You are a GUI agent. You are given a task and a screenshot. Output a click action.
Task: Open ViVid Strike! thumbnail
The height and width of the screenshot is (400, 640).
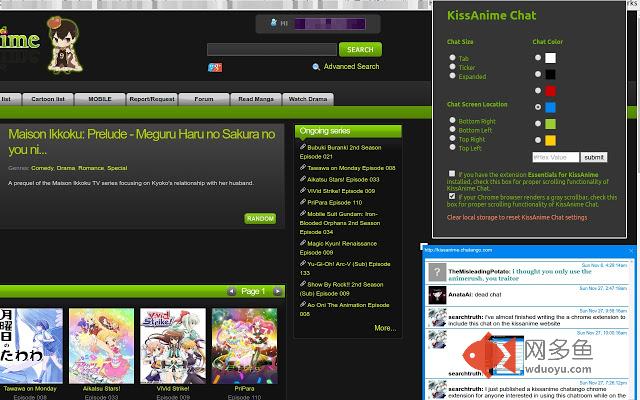[173, 346]
